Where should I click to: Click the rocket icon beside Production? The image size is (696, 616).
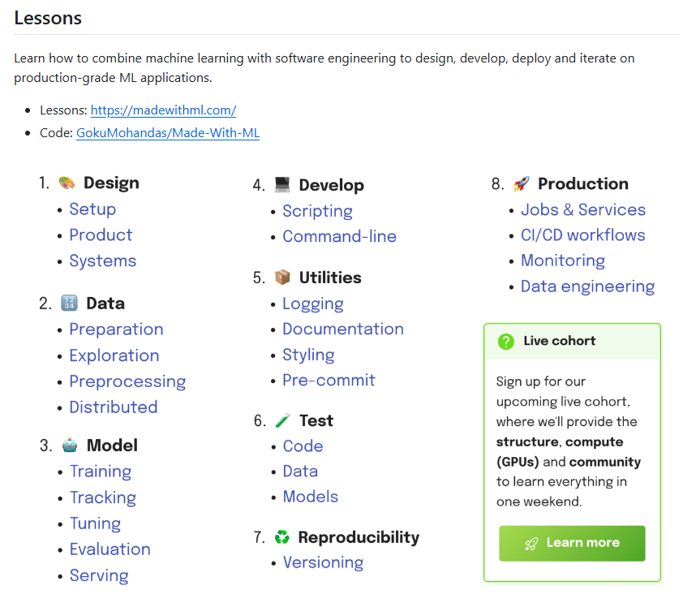[x=522, y=183]
